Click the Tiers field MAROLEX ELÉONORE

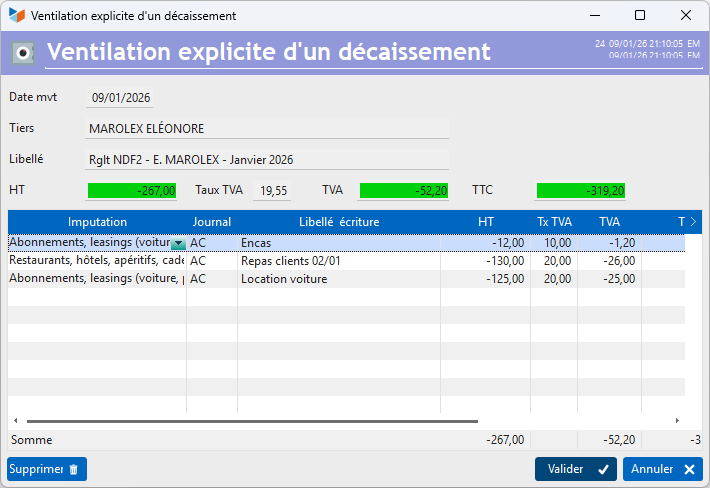tap(267, 129)
